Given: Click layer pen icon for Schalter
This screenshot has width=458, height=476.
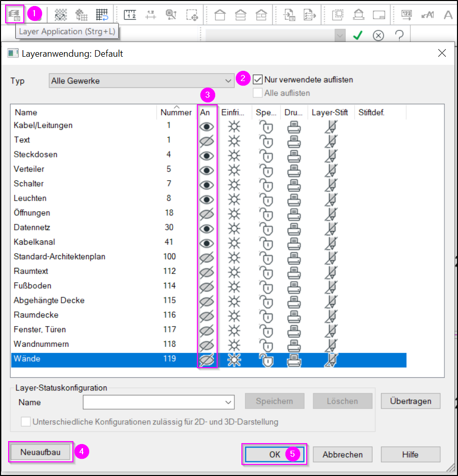Looking at the screenshot, I should click(331, 185).
